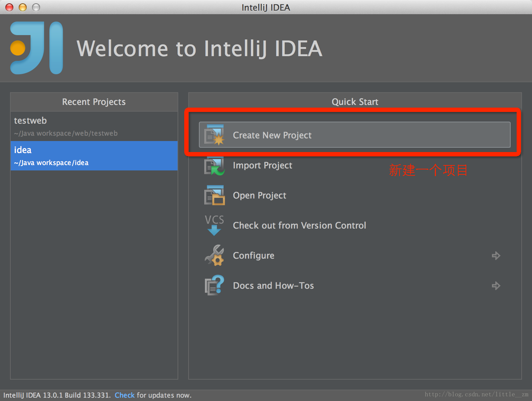Click the Create New Project icon

(x=214, y=135)
